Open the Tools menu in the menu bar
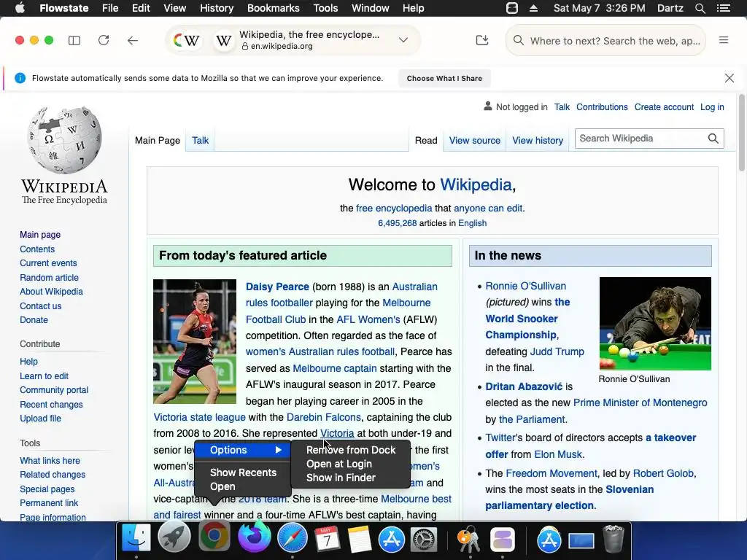Viewport: 747px width, 560px height. click(x=325, y=8)
